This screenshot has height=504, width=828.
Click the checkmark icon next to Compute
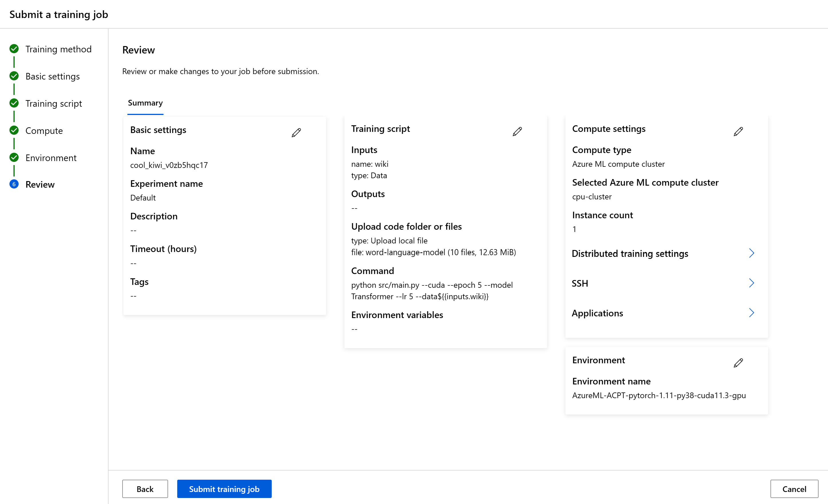click(14, 130)
